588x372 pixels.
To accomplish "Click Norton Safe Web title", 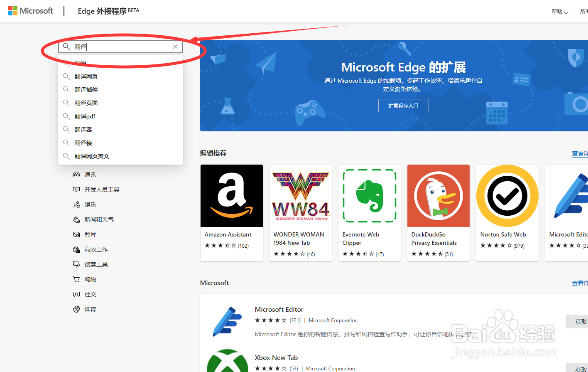I will pyautogui.click(x=503, y=234).
